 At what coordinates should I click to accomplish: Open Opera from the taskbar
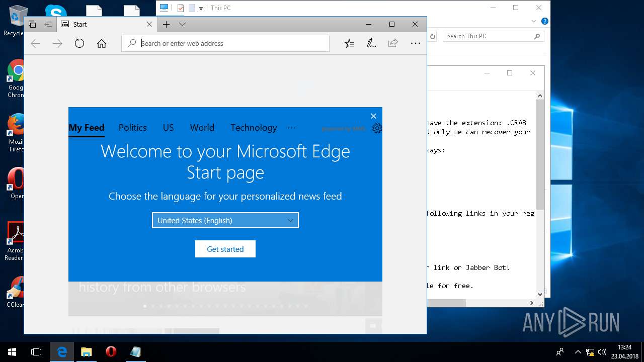tap(111, 352)
